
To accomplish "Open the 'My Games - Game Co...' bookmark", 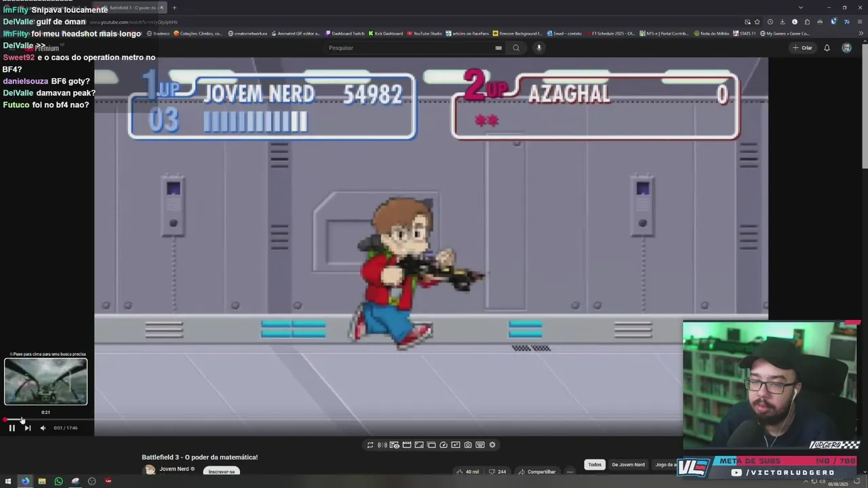I will [x=785, y=33].
